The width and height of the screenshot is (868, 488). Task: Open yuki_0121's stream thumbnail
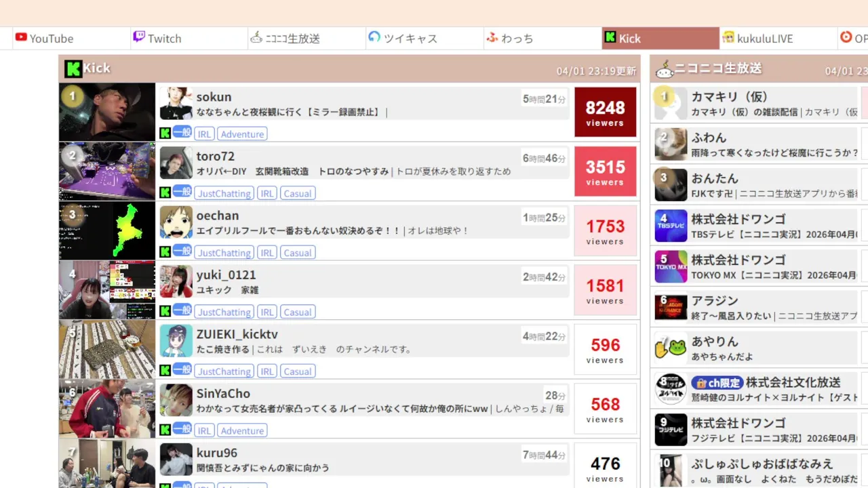(x=107, y=290)
